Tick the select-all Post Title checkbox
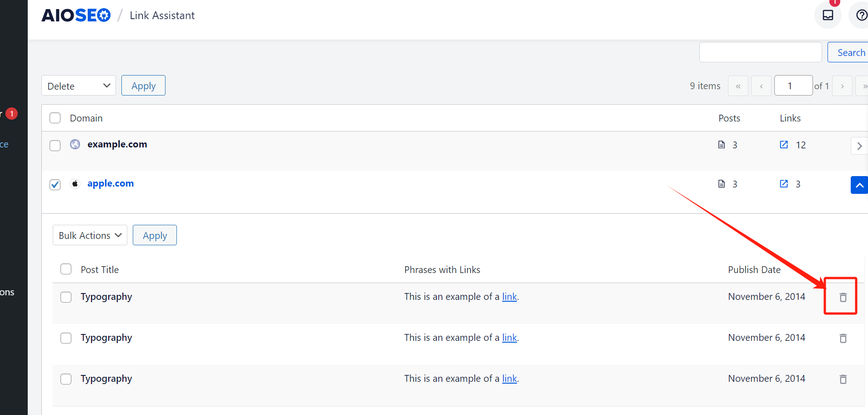Image resolution: width=868 pixels, height=415 pixels. (66, 269)
